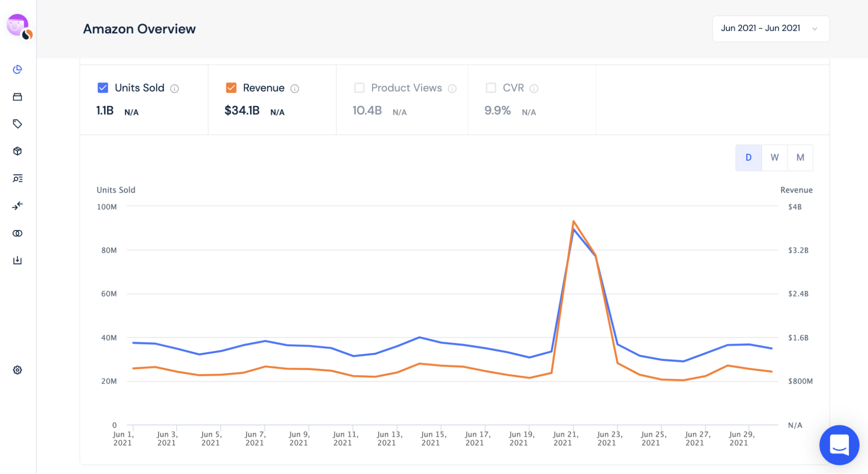
Task: Select the overlapping circles comparison icon
Action: 17,233
